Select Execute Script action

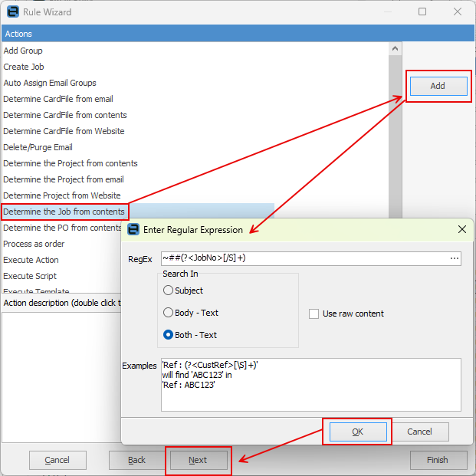coord(30,276)
